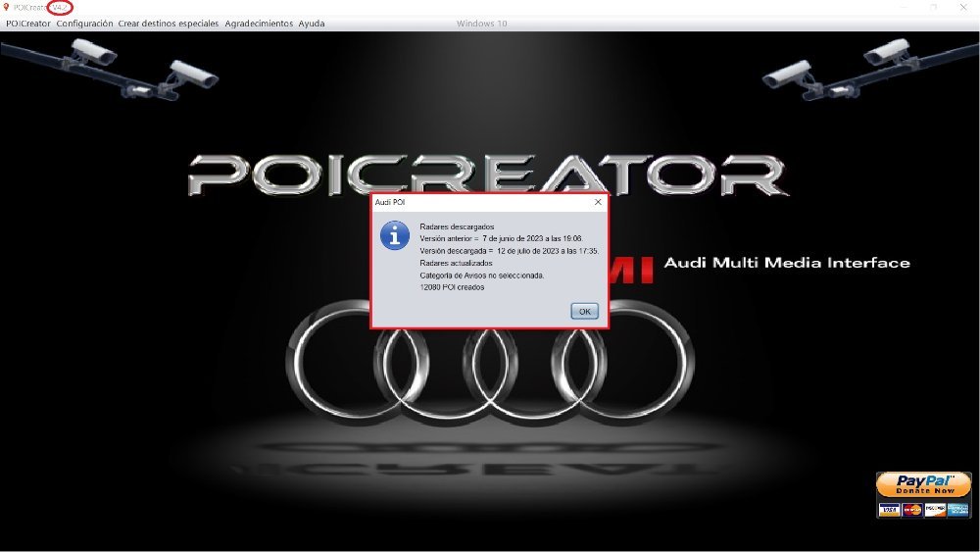Viewport: 980px width, 552px height.
Task: Open the Ayuda menu
Action: (312, 24)
